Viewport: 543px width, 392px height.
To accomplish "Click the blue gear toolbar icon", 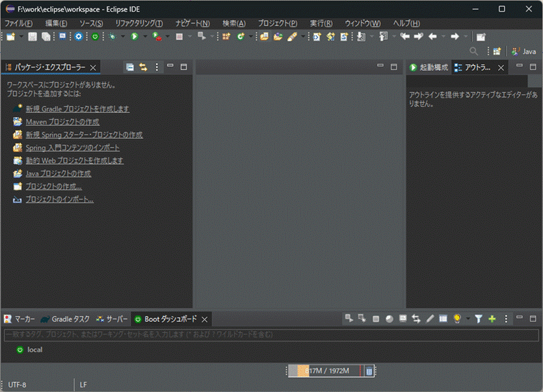I will tap(79, 36).
